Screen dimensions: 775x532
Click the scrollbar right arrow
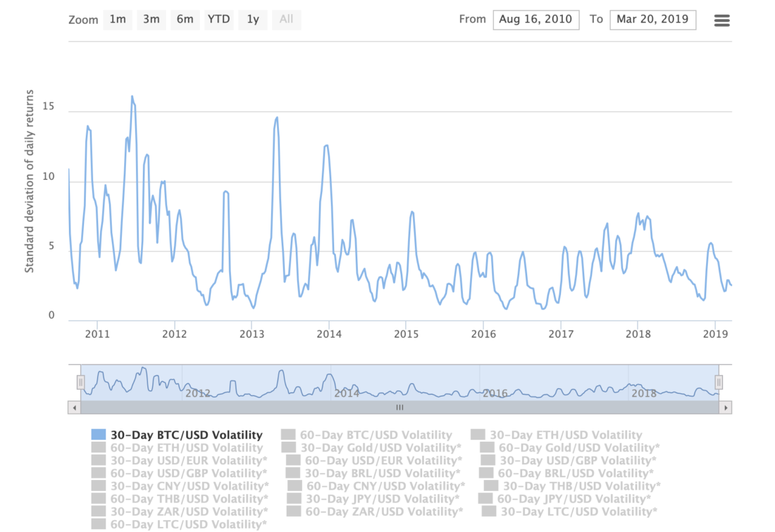(x=726, y=407)
